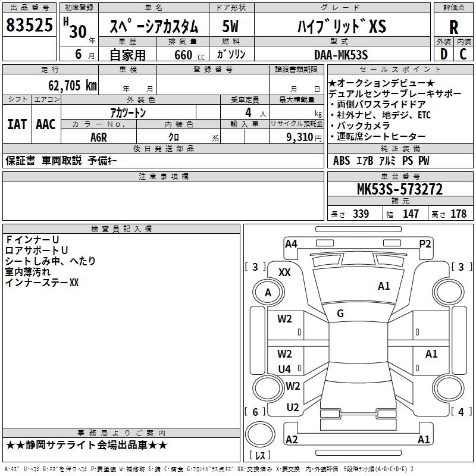Screen dimensions: 476x476
Task: Click exterior grade D
Action: 444,54
